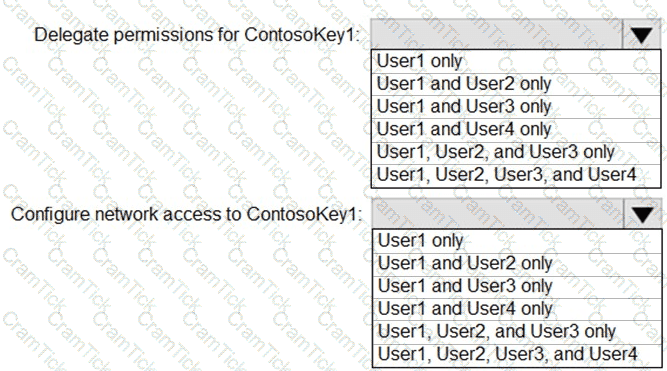Click the 'Delegate permissions for ContosoKey1' label

197,35
